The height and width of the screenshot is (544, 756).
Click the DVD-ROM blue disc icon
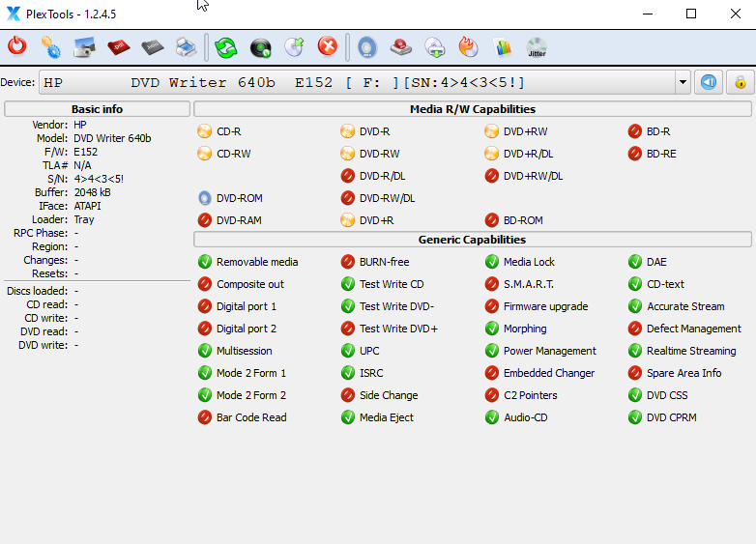point(204,198)
